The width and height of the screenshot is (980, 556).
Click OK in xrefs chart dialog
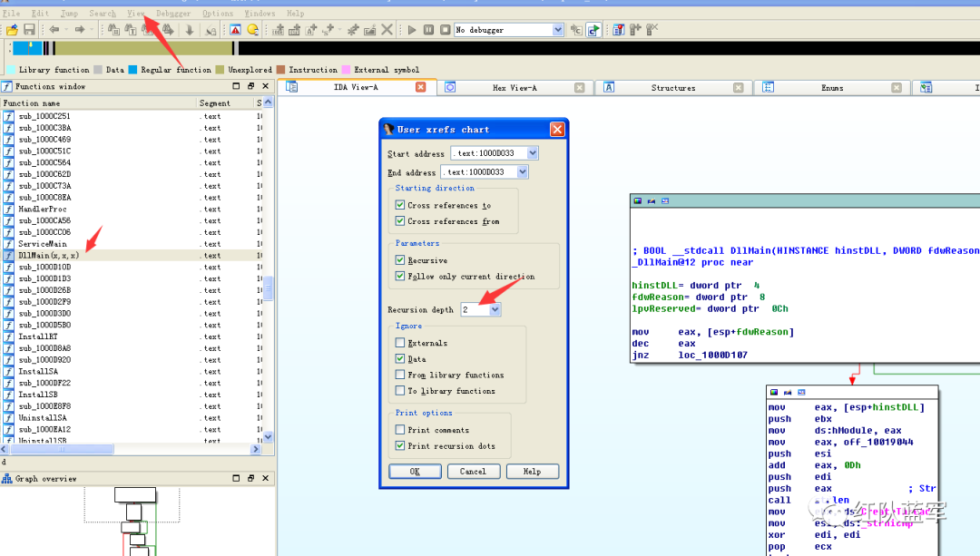[415, 472]
